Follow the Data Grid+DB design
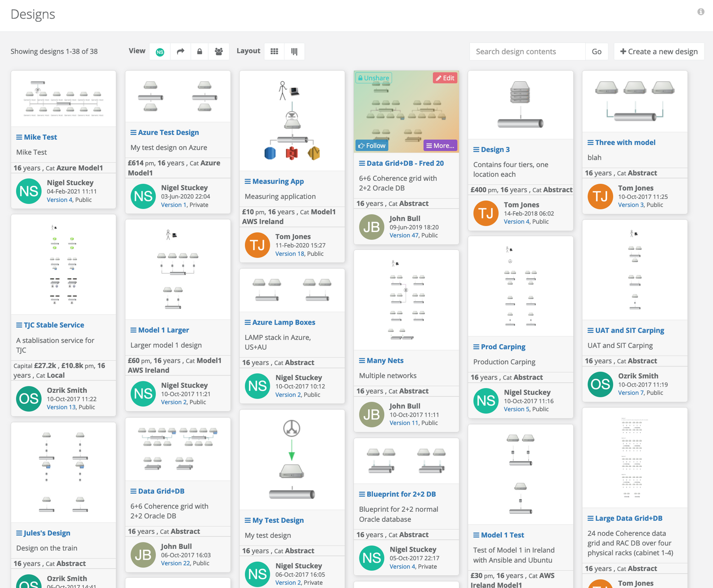 371,145
